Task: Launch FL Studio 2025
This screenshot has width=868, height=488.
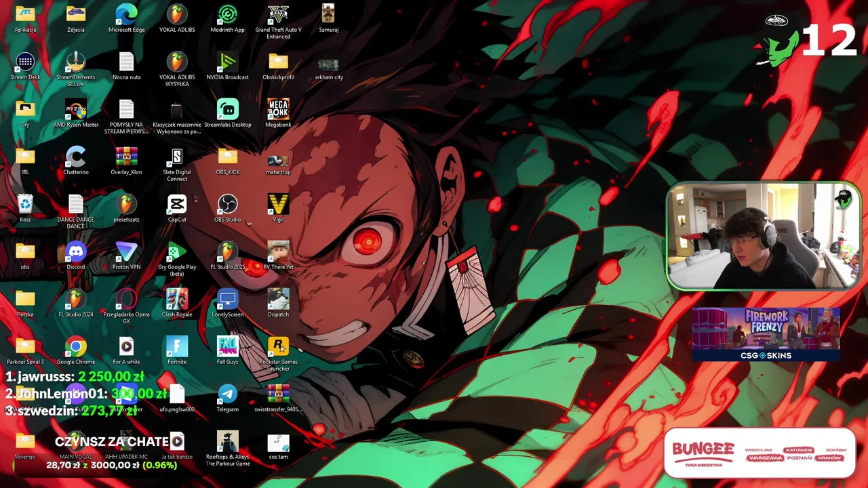Action: [x=228, y=256]
